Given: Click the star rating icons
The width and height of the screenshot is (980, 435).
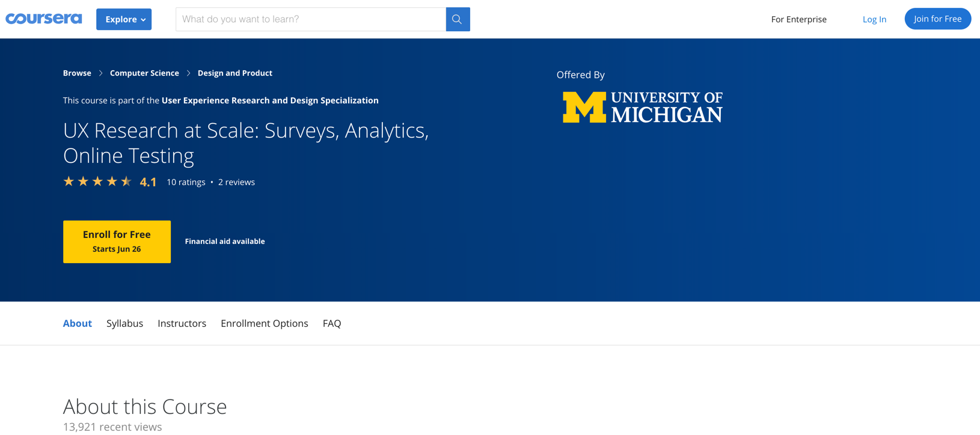Looking at the screenshot, I should coord(97,181).
